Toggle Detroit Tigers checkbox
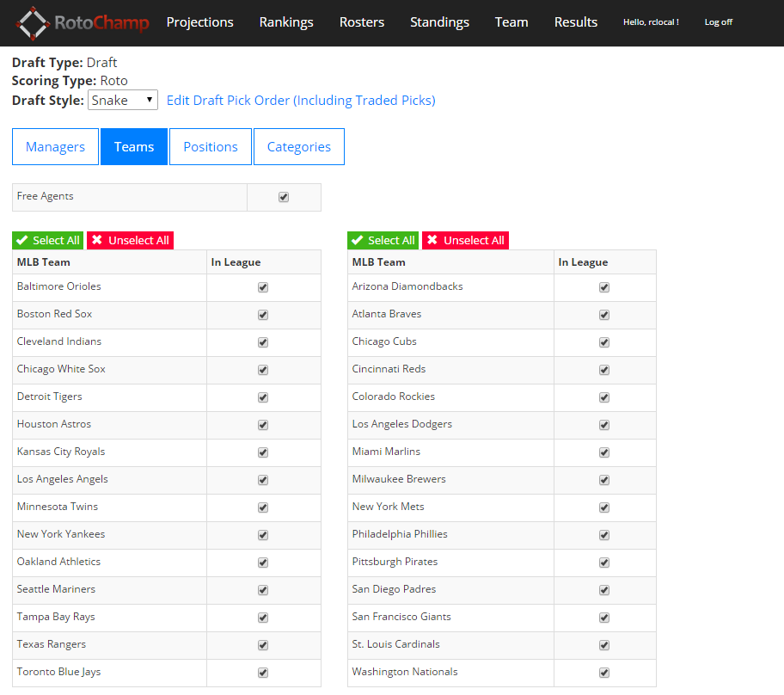This screenshot has width=784, height=695. [263, 397]
